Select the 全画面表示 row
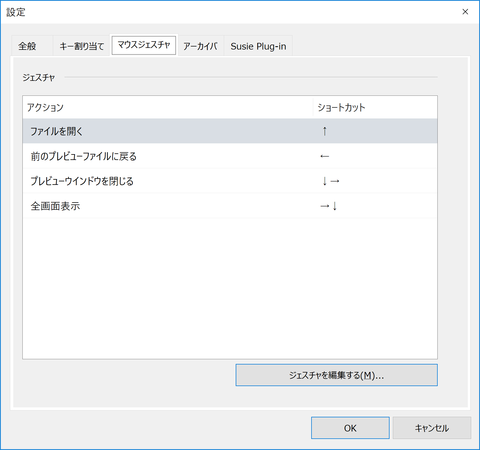The height and width of the screenshot is (450, 480). [230, 206]
